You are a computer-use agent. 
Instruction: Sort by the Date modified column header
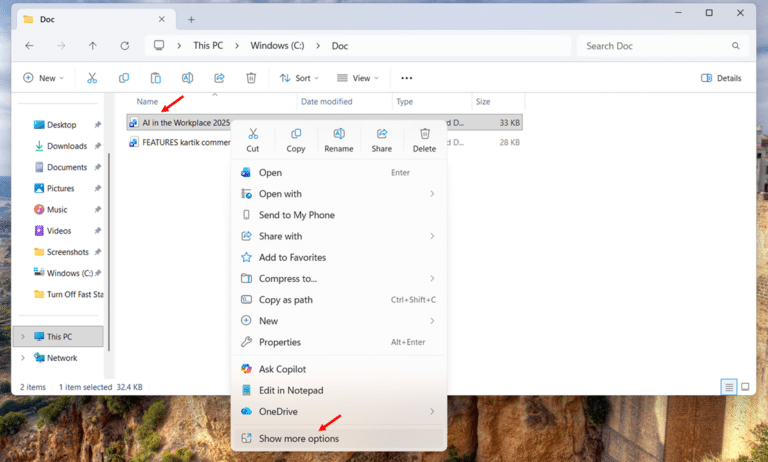(x=327, y=101)
